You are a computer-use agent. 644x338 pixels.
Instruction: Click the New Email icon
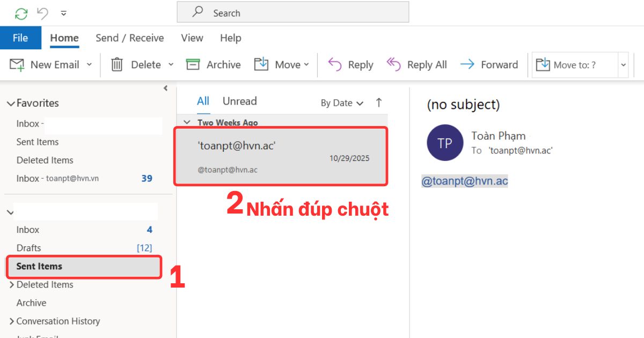tap(17, 64)
